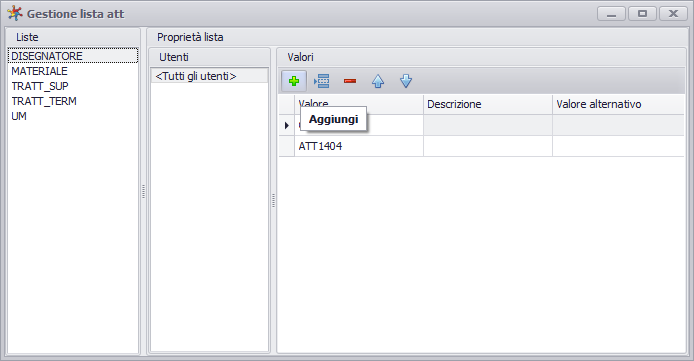This screenshot has width=694, height=361.
Task: Move value up with blue up arrow
Action: coord(378,81)
